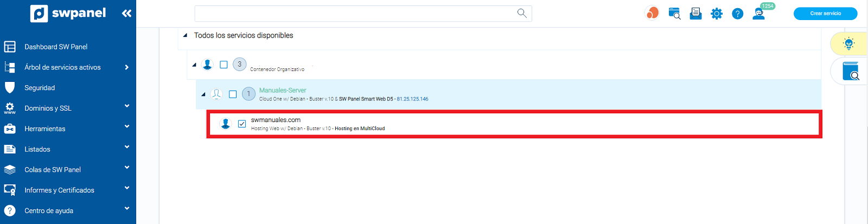The height and width of the screenshot is (224, 868).
Task: Click the orange circle icon in top bar
Action: tap(652, 13)
